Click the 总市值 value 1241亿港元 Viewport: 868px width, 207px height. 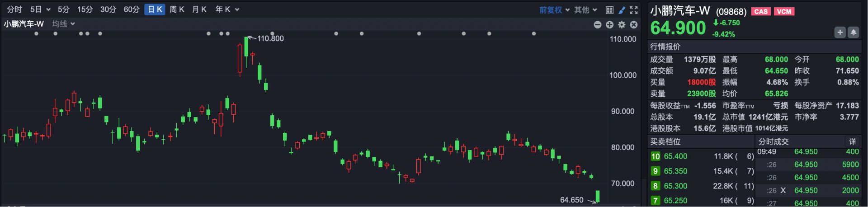[x=768, y=117]
